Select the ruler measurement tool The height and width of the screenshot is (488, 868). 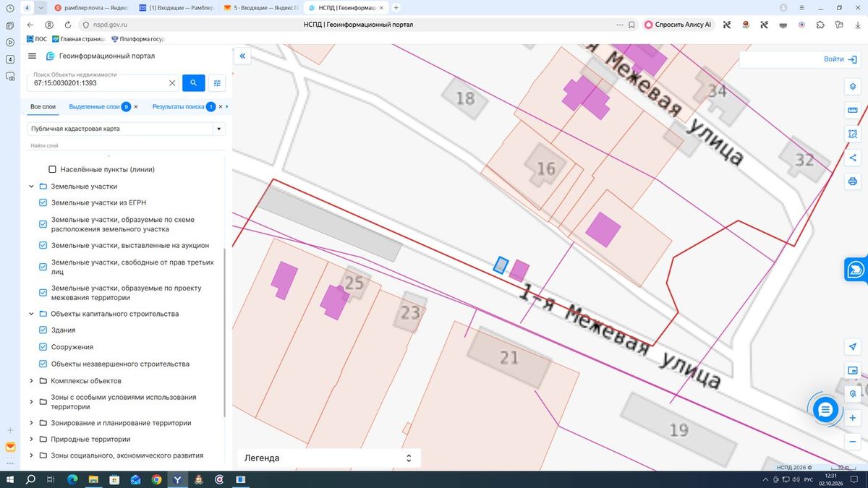[x=853, y=111]
